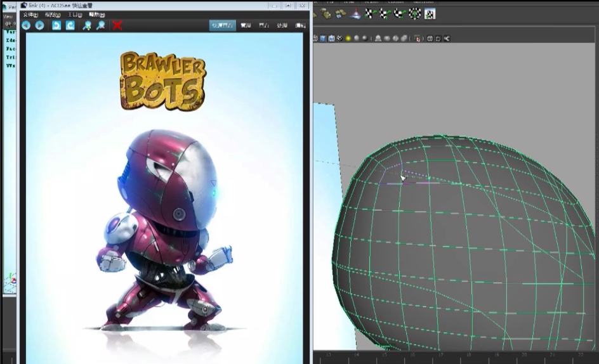The height and width of the screenshot is (364, 599).
Task: Click the first checkered UV mapping shelf icon
Action: tap(370, 14)
